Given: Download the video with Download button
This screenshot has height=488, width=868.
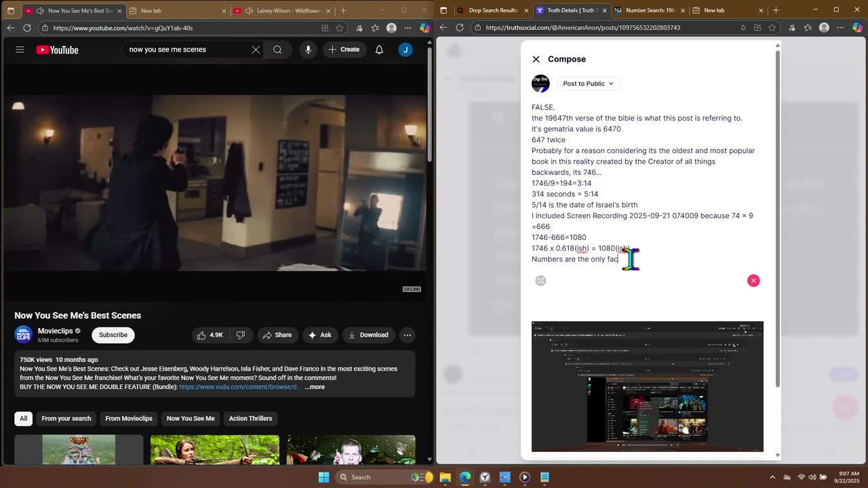Looking at the screenshot, I should 368,335.
